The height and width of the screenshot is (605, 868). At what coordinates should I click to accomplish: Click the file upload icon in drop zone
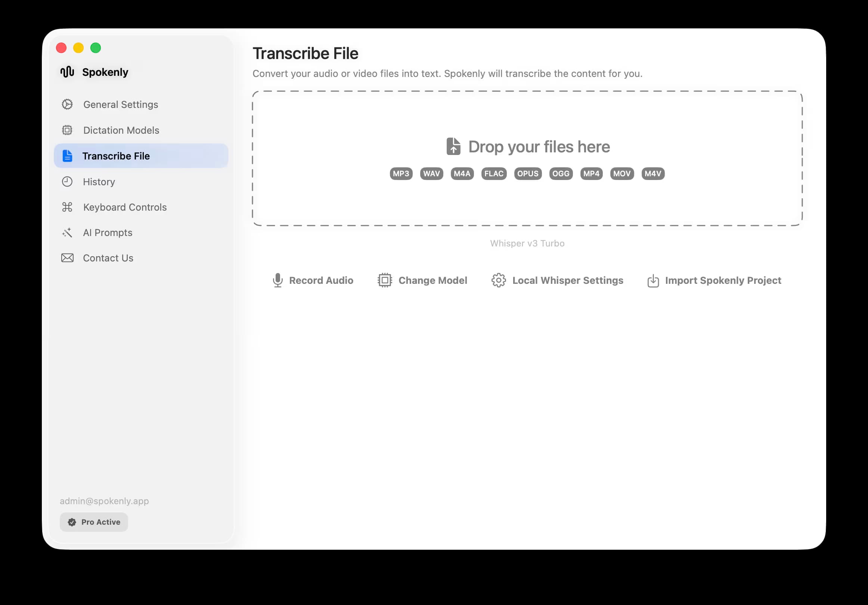point(454,146)
